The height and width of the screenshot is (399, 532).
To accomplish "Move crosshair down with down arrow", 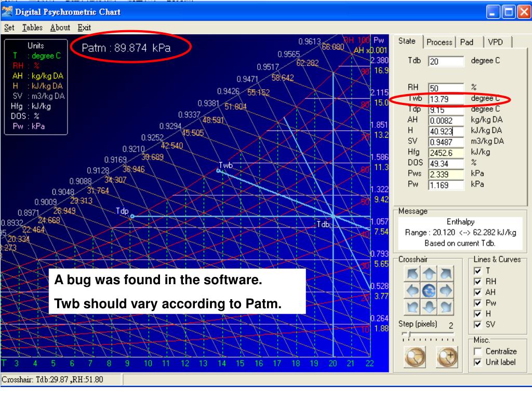I will 429,307.
